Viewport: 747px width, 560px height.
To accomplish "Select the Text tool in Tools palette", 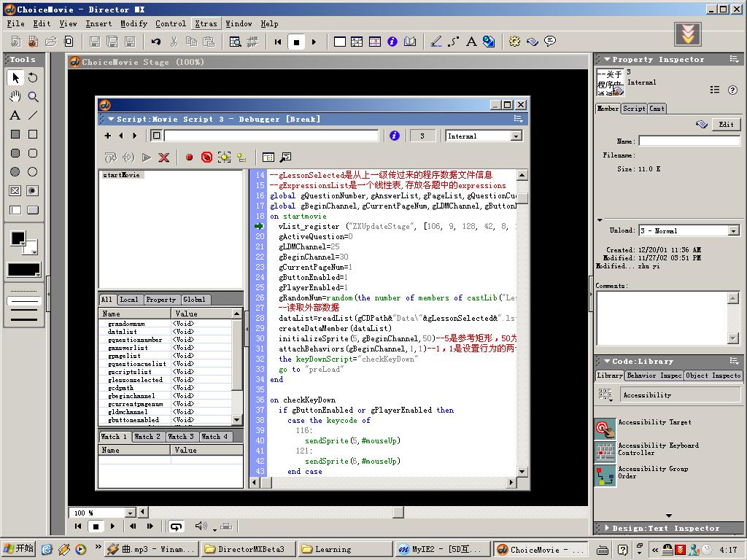I will (15, 115).
